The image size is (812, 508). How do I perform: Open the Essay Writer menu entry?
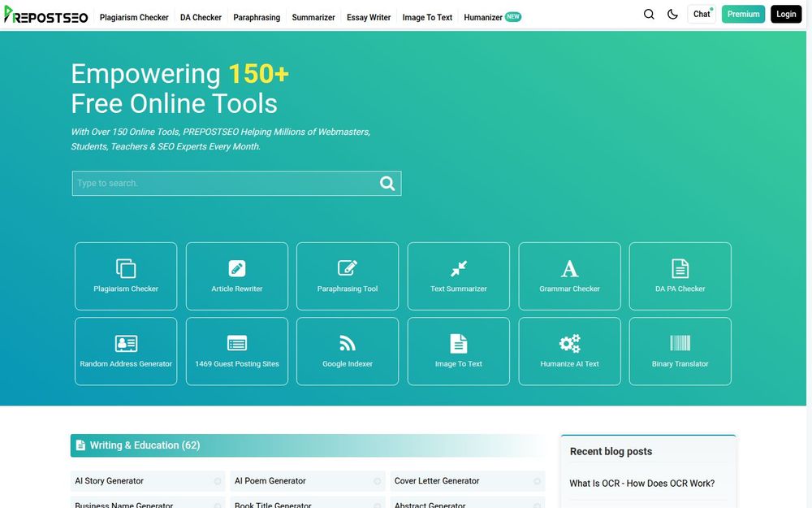tap(369, 16)
